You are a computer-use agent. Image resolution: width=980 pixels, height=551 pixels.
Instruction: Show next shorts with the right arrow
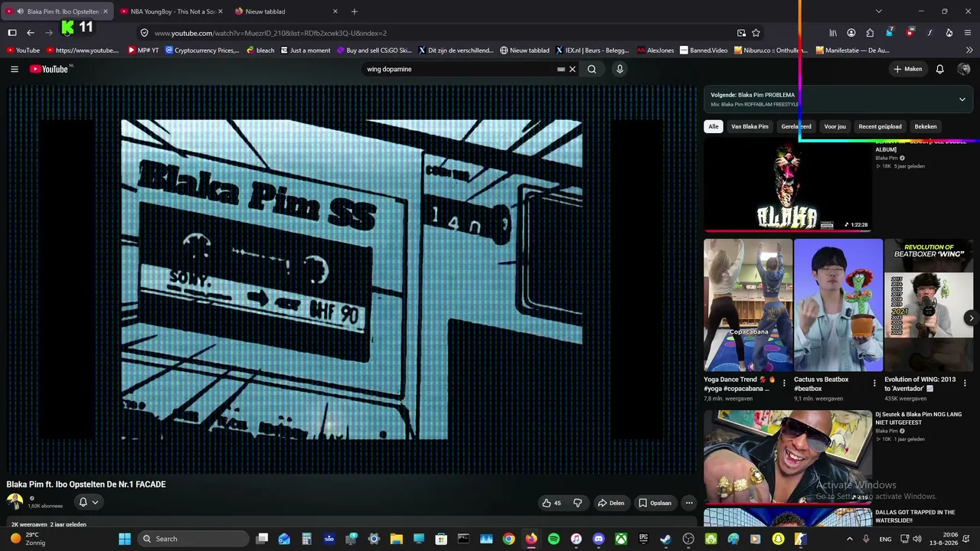point(971,318)
